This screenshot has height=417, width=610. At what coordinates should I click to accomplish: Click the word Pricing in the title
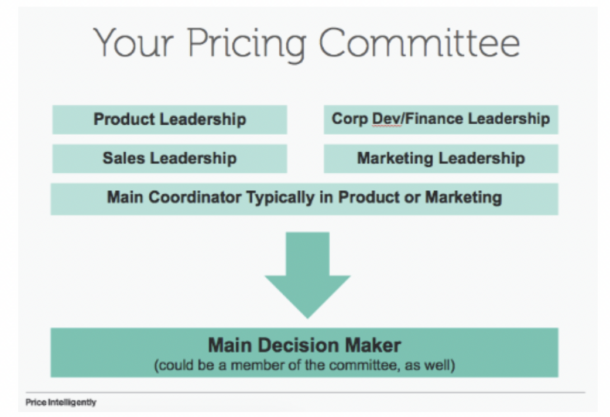point(247,44)
